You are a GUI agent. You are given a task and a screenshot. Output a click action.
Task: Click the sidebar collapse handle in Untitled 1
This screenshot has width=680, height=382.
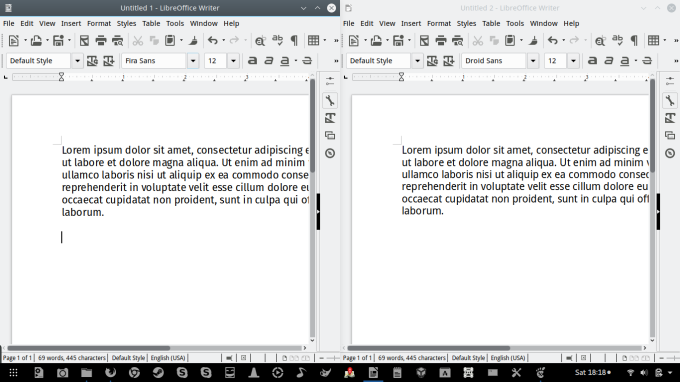pyautogui.click(x=318, y=212)
